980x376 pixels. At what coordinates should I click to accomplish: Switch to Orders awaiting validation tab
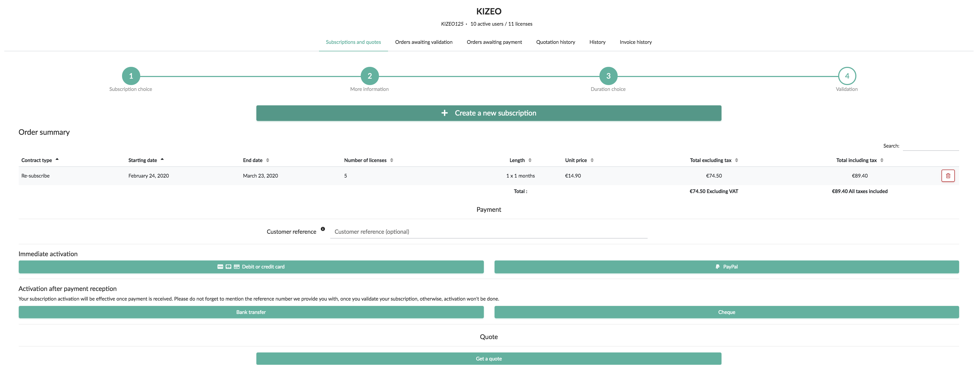pos(423,42)
